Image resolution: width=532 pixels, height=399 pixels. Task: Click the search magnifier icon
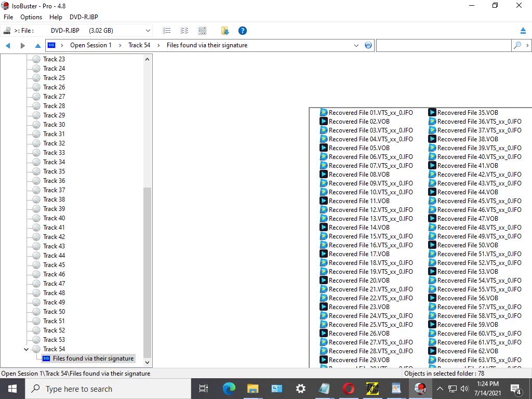click(517, 45)
